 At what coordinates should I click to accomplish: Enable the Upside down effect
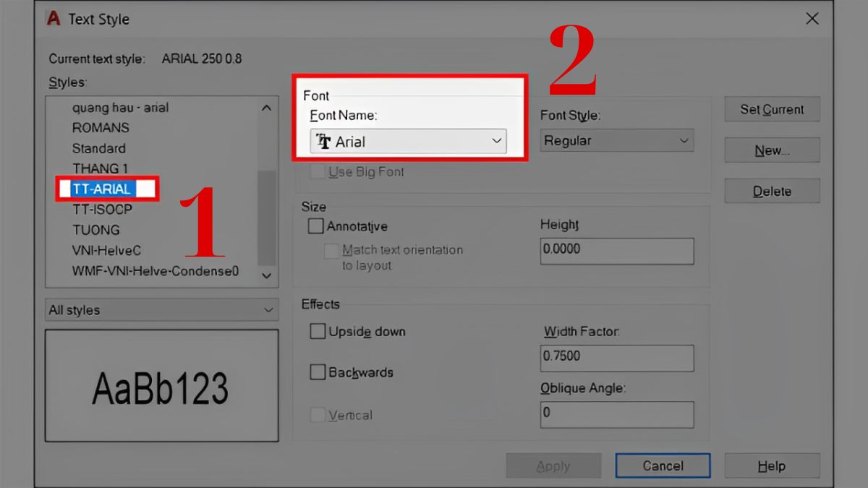tap(317, 332)
